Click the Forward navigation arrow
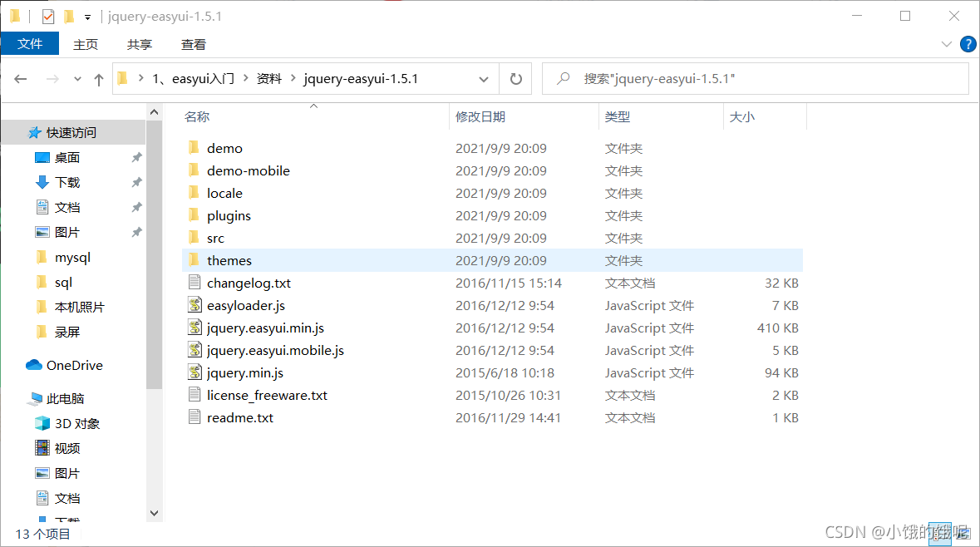The image size is (980, 547). [x=52, y=79]
